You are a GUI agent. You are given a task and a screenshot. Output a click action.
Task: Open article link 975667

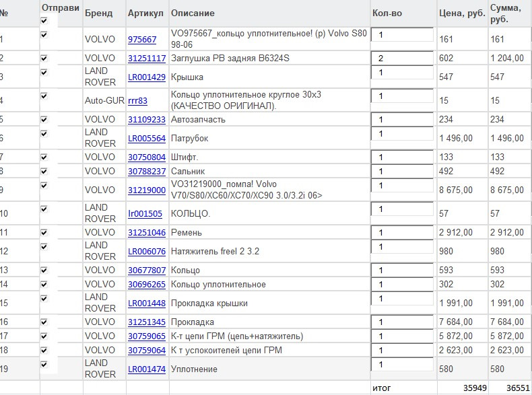click(x=141, y=40)
